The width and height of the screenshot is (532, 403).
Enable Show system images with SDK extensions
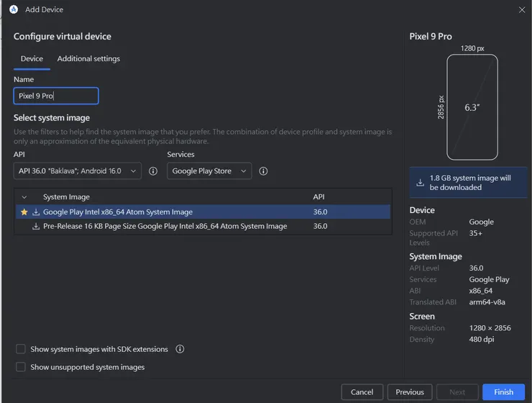click(x=21, y=349)
